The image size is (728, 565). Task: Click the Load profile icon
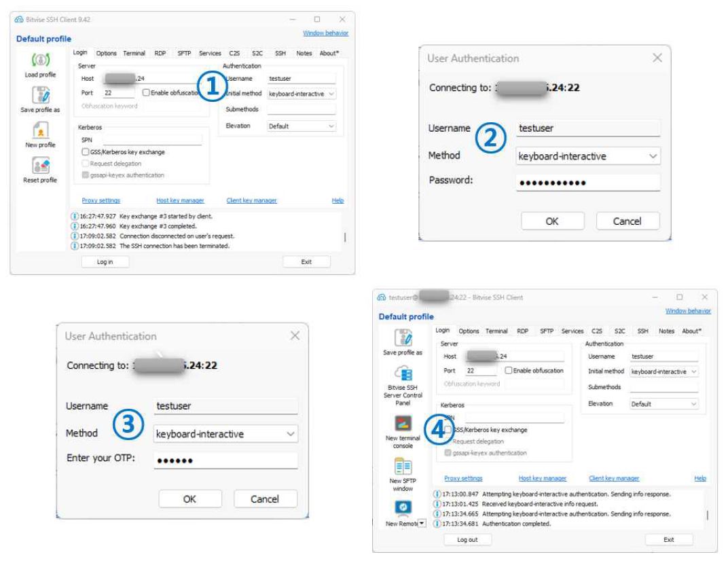click(x=41, y=61)
